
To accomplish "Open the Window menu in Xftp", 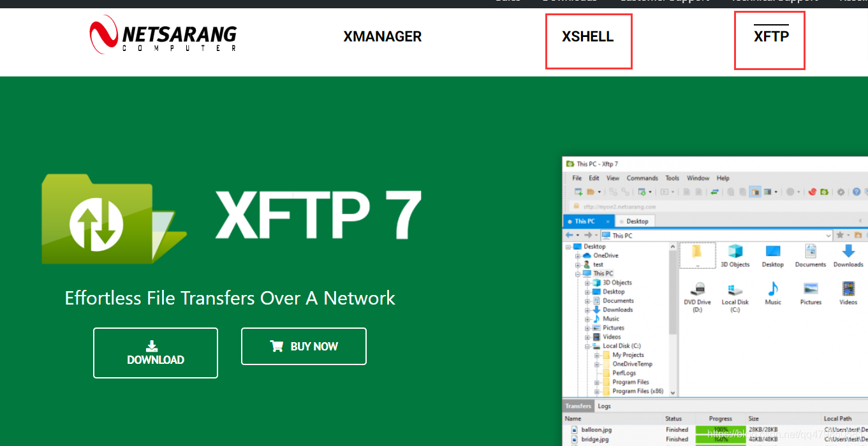I will [698, 178].
